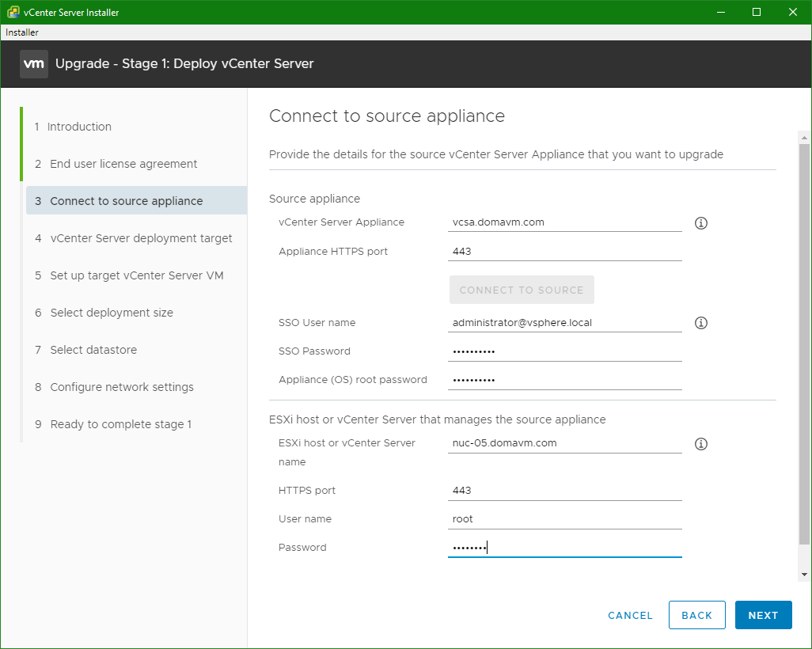Click the 'Source appliance' section label
This screenshot has height=649, width=812.
[x=314, y=199]
